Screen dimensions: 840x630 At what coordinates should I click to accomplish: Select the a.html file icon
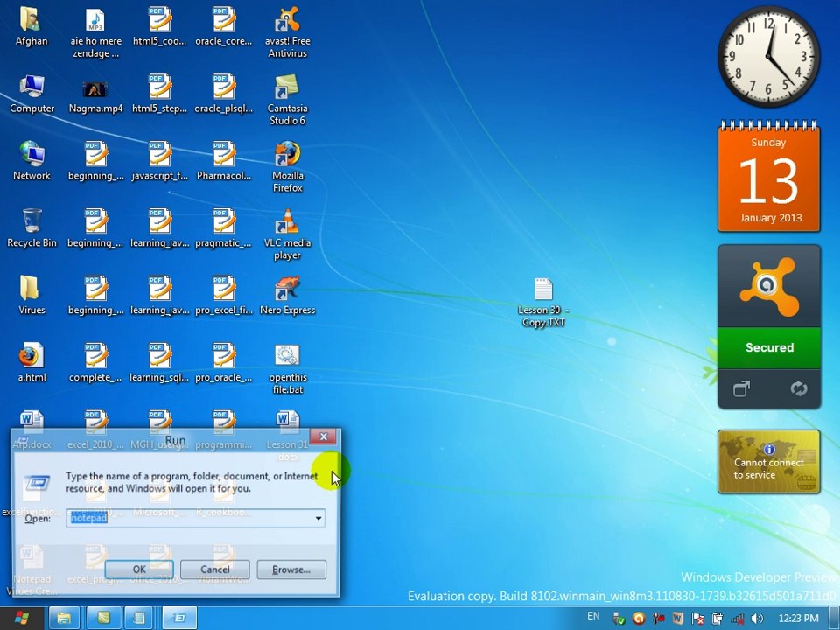[31, 362]
